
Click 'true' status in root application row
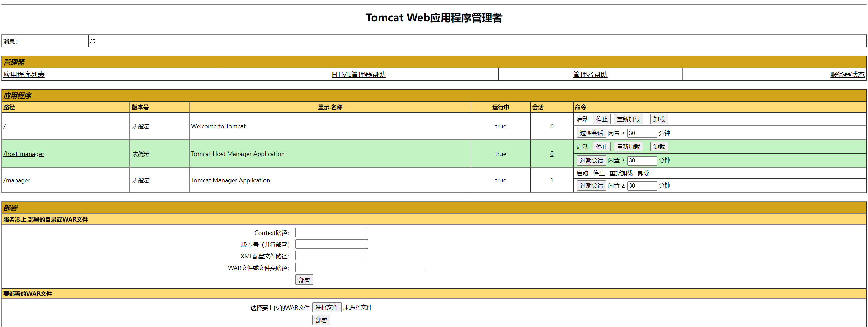coord(500,126)
